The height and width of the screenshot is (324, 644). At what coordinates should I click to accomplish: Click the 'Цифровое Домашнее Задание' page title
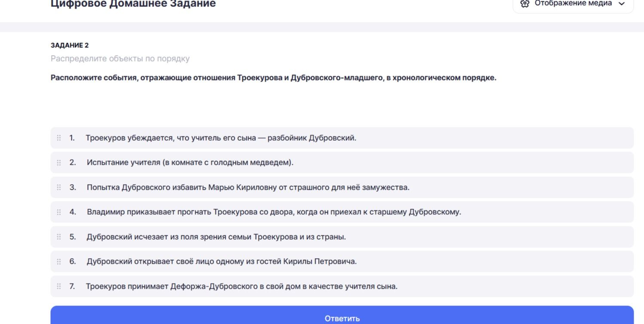point(133,4)
